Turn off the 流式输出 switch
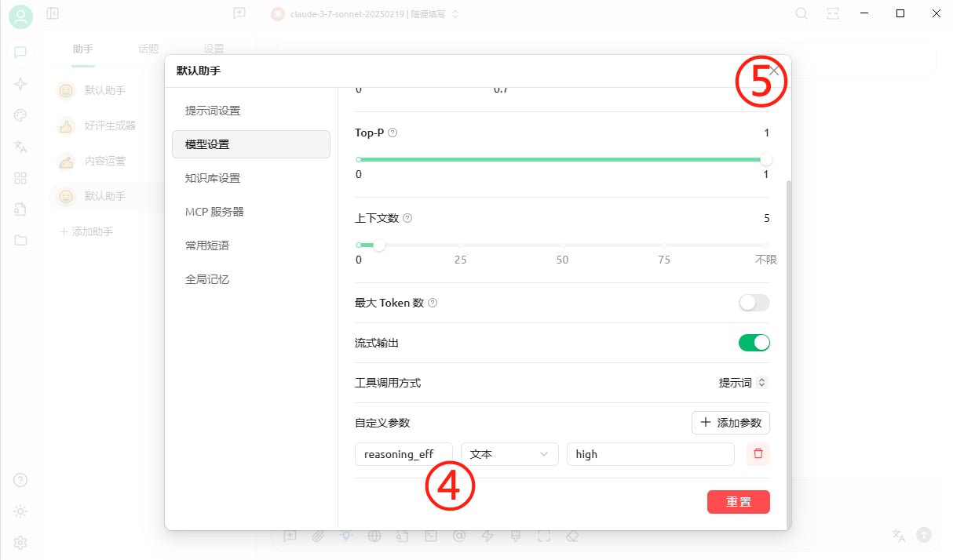Image resolution: width=953 pixels, height=560 pixels. pyautogui.click(x=754, y=343)
